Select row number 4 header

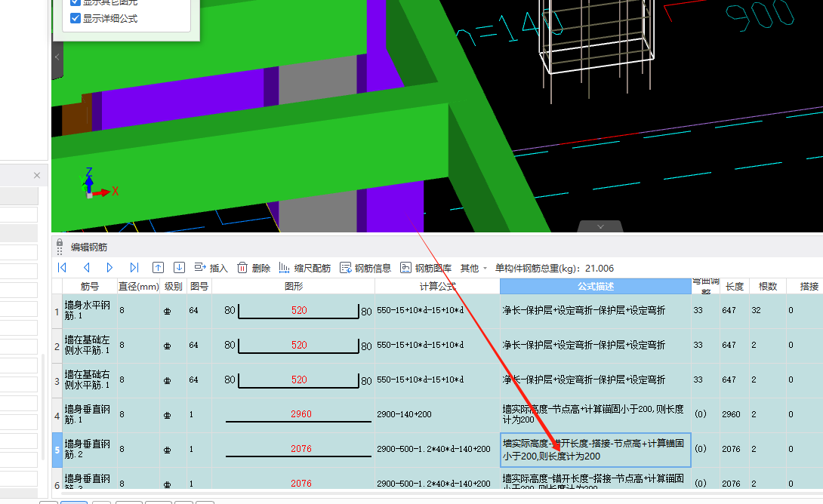pyautogui.click(x=57, y=415)
